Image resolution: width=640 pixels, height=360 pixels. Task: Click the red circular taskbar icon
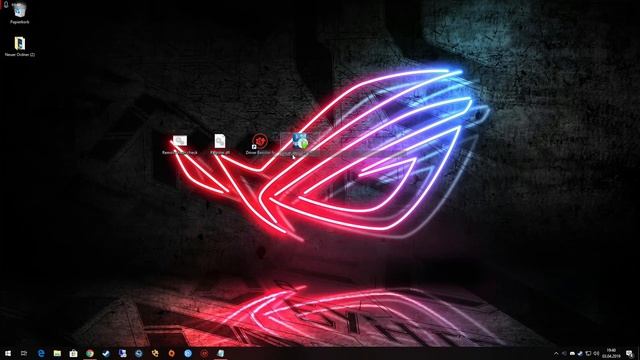(204, 353)
